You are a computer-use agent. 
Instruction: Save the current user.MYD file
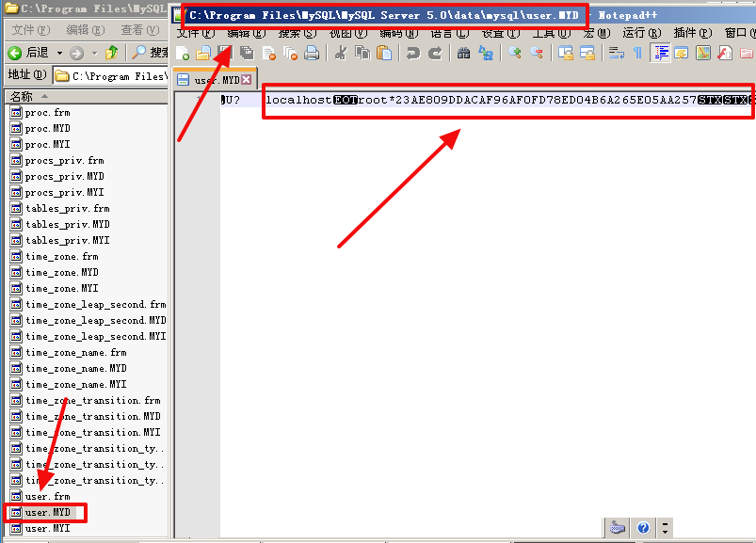point(225,53)
